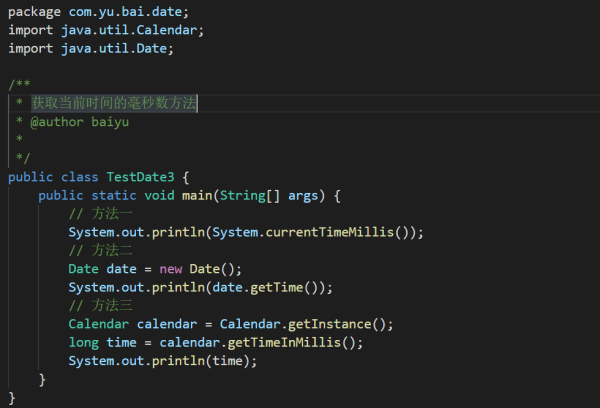This screenshot has width=600, height=408.
Task: Click Calendar.getInstance() call
Action: coord(302,324)
